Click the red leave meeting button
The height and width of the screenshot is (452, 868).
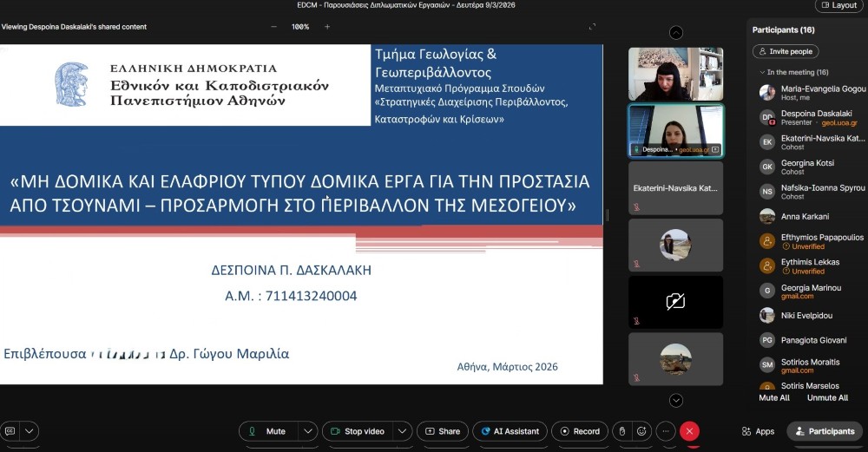[689, 431]
